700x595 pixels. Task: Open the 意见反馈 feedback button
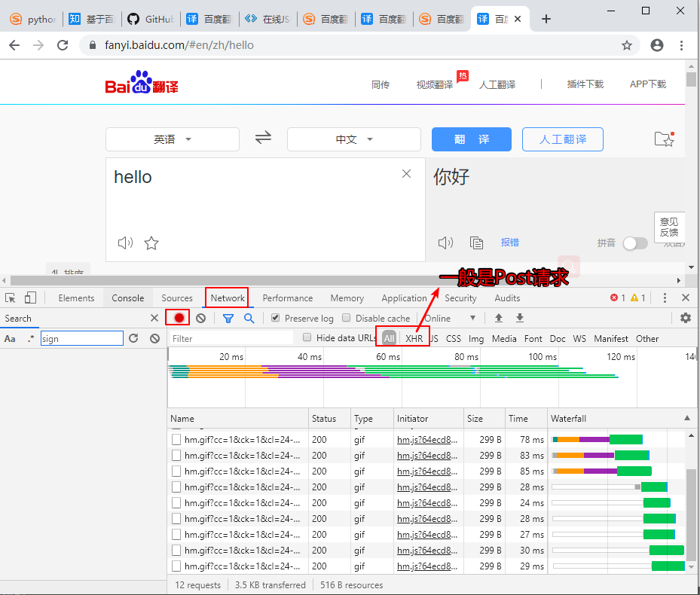pyautogui.click(x=669, y=227)
